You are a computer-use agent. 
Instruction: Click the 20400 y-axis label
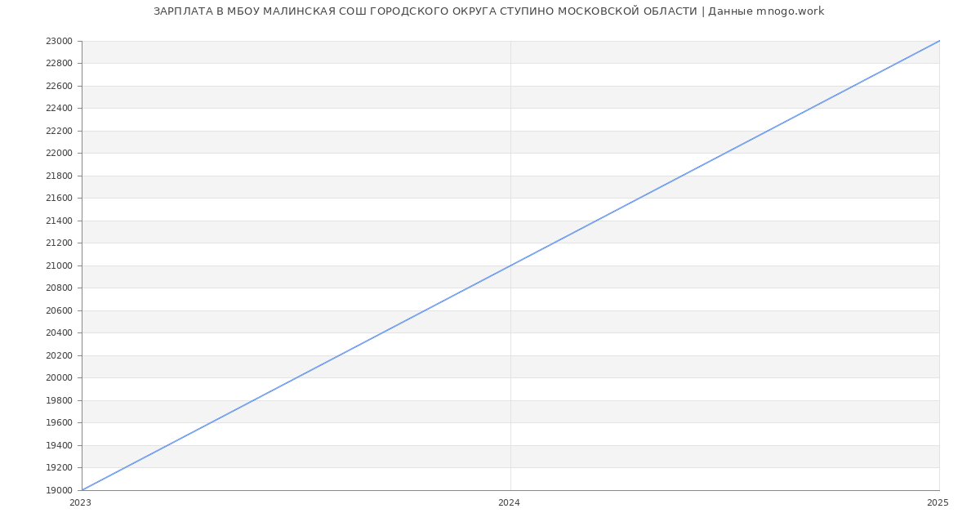click(59, 333)
